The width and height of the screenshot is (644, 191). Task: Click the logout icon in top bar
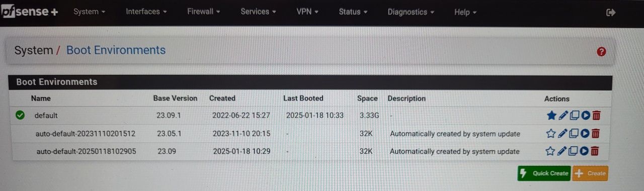[611, 13]
